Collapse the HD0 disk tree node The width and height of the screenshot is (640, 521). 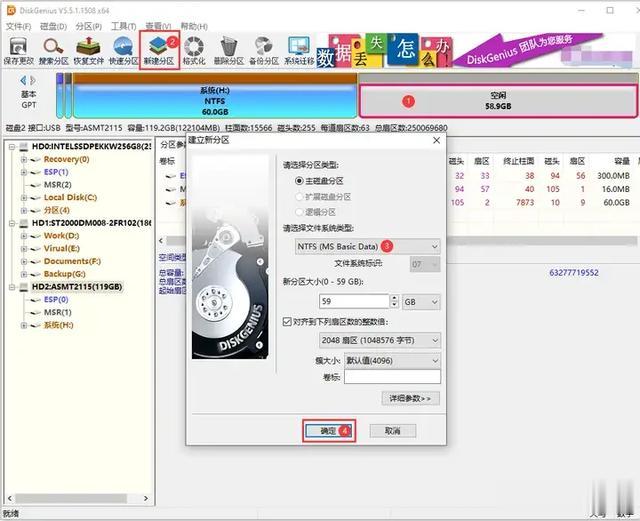tap(12, 147)
